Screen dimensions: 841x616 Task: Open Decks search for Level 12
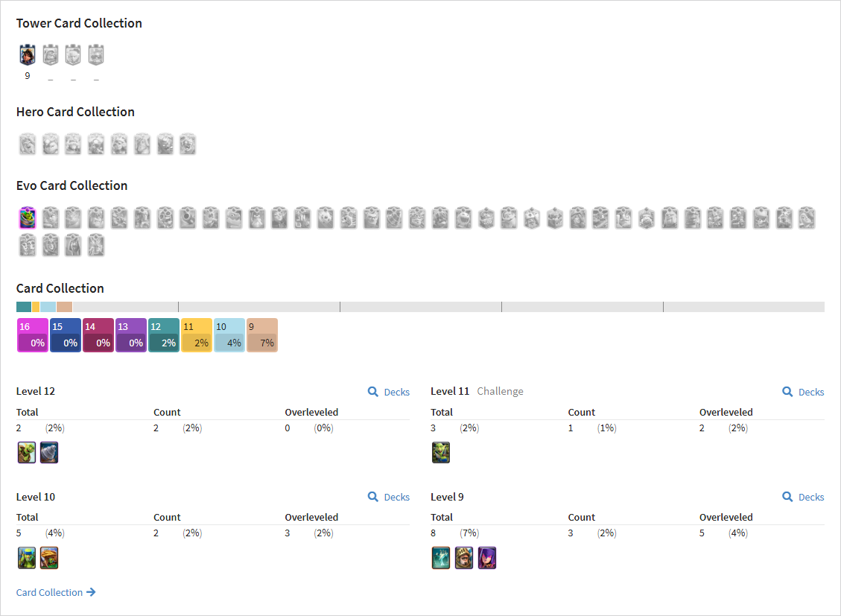click(389, 392)
